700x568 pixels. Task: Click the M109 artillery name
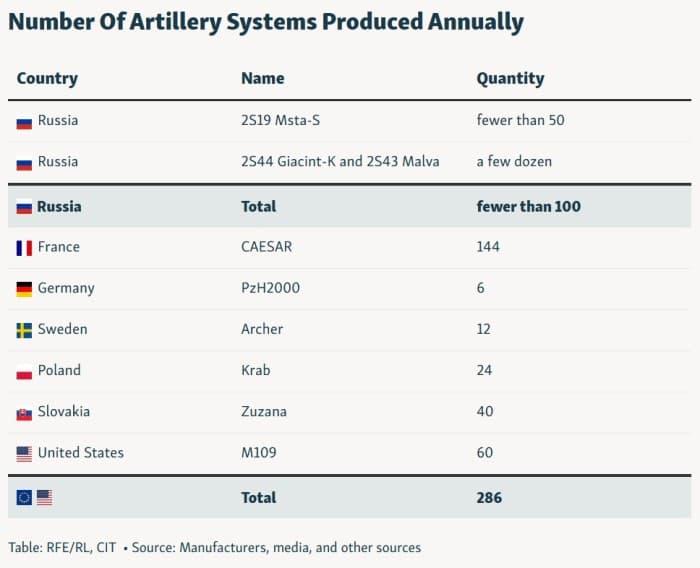click(x=261, y=453)
